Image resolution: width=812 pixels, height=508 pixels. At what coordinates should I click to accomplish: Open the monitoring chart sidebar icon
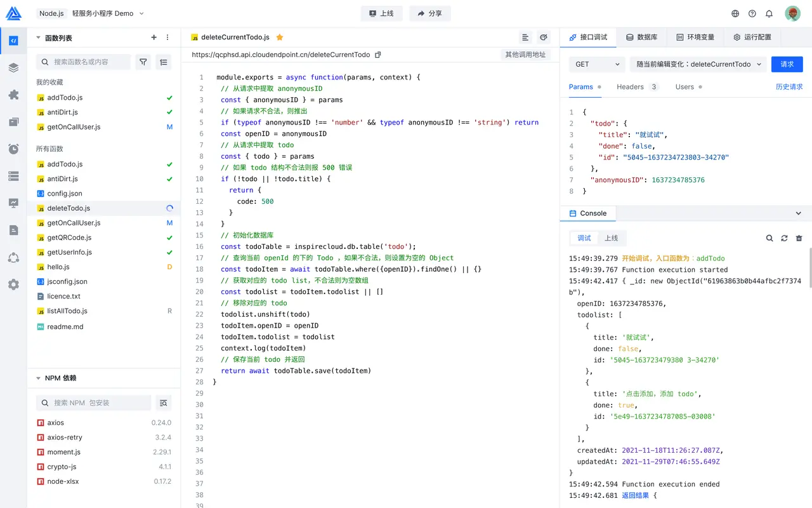point(13,203)
